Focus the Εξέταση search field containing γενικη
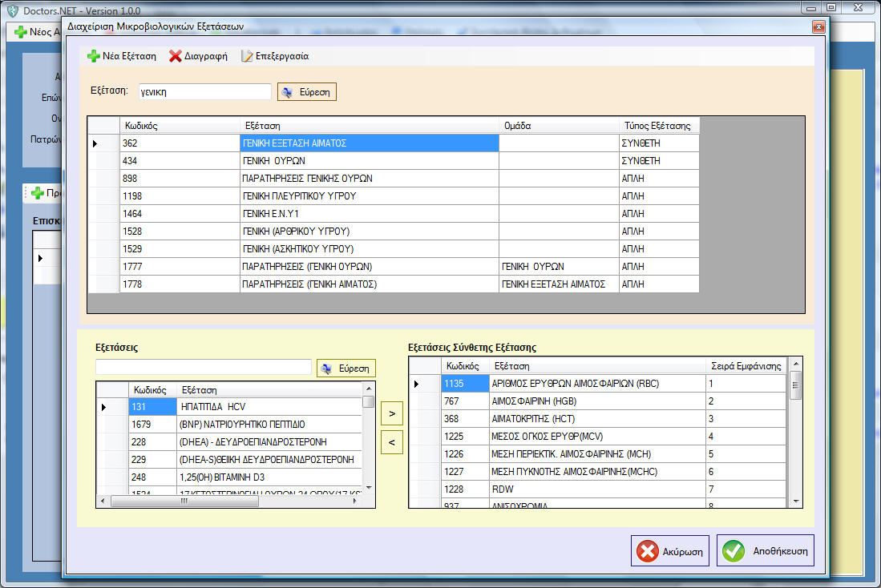Viewport: 881px width, 588px height. 205,92
